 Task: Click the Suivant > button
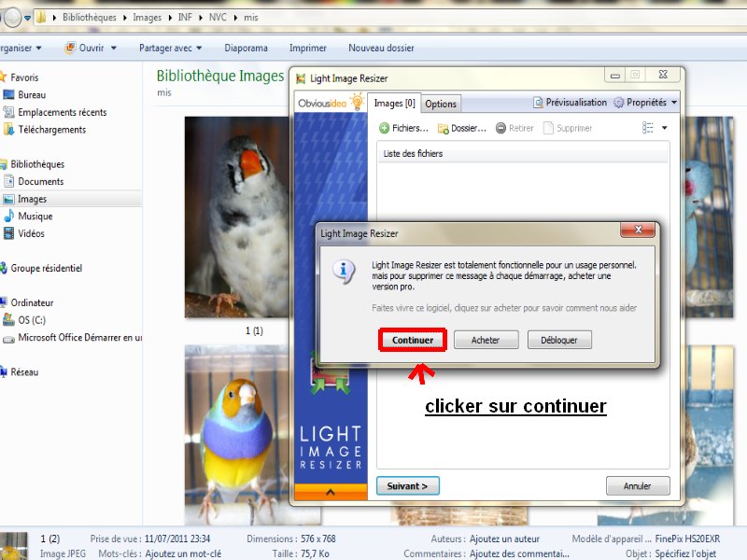click(x=407, y=486)
